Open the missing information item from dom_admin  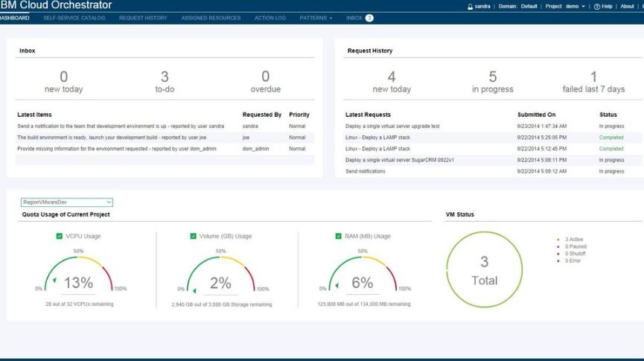pos(117,149)
